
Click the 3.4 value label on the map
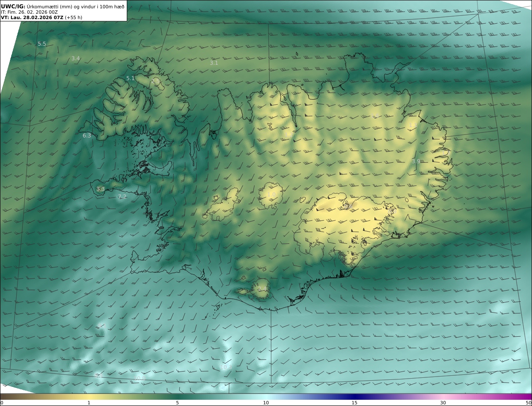(x=75, y=59)
